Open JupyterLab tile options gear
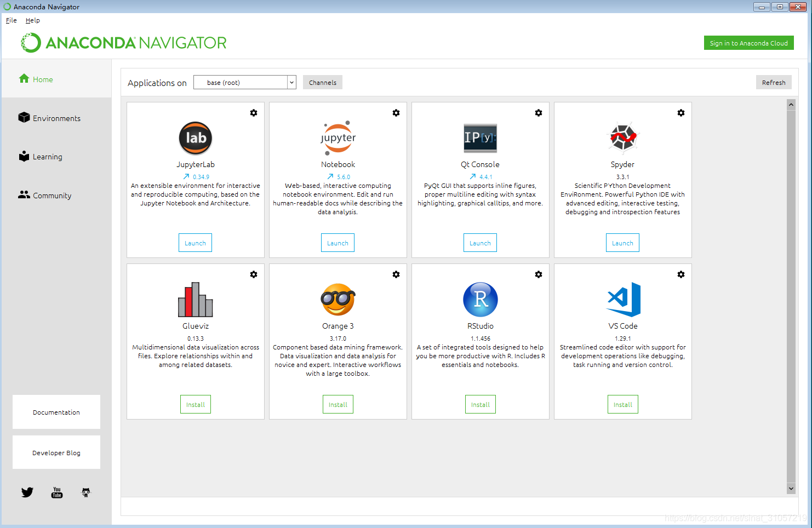Image resolution: width=812 pixels, height=528 pixels. click(254, 113)
